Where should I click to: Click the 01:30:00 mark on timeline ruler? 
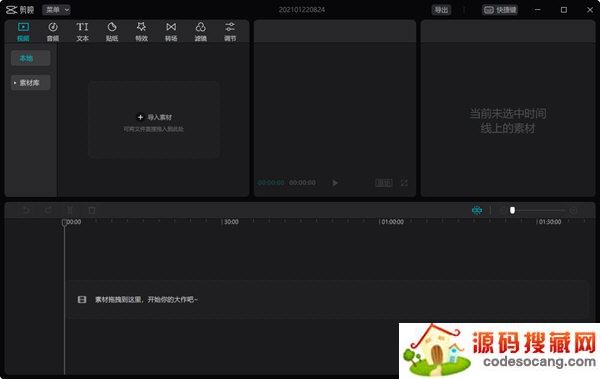(x=550, y=222)
